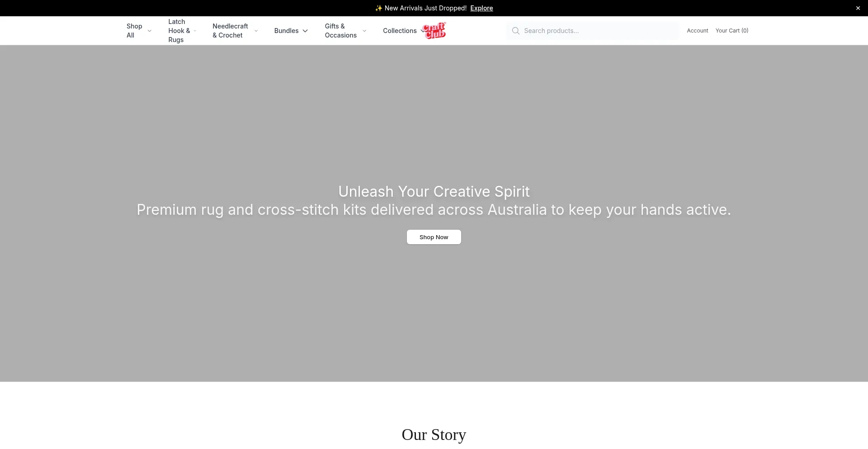This screenshot has height=449, width=868.
Task: Open the Bundles menu item
Action: [x=286, y=31]
